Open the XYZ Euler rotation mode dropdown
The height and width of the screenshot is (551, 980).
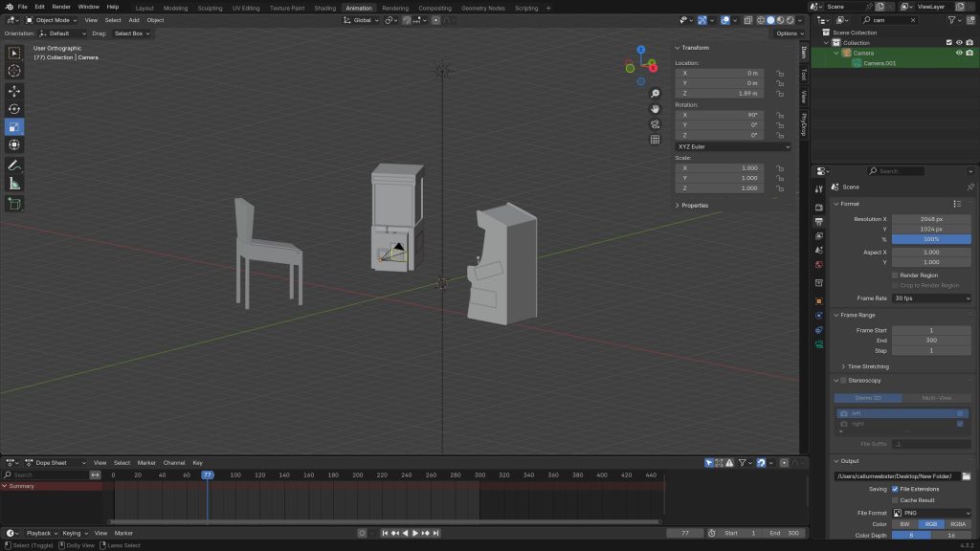[x=733, y=146]
